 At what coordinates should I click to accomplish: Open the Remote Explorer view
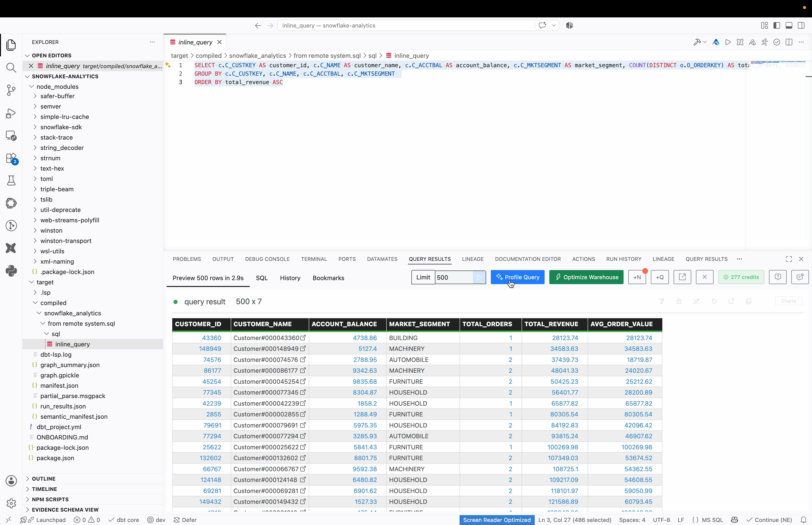11,135
